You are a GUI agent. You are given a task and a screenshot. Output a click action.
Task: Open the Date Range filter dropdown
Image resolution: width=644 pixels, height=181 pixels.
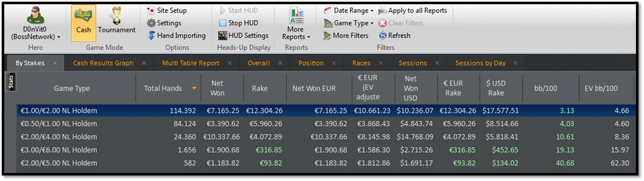[348, 10]
